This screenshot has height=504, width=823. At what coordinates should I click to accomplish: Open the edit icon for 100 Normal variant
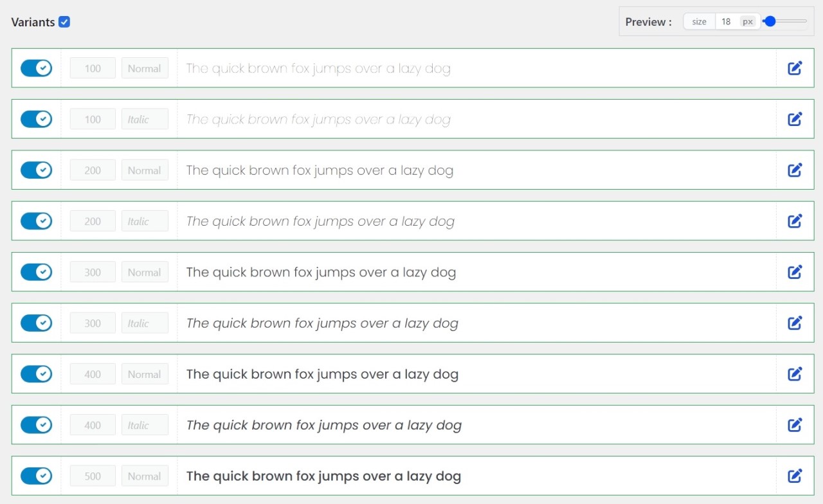(795, 67)
